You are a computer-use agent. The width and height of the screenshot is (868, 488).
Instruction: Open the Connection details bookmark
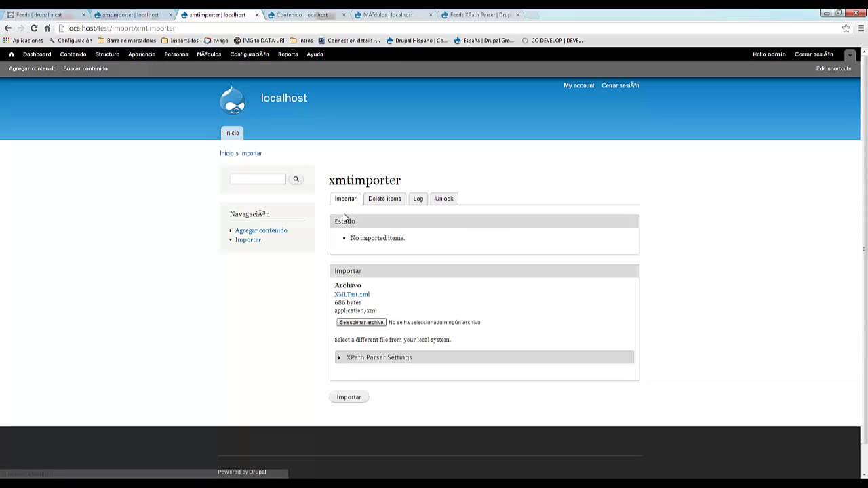click(x=349, y=41)
